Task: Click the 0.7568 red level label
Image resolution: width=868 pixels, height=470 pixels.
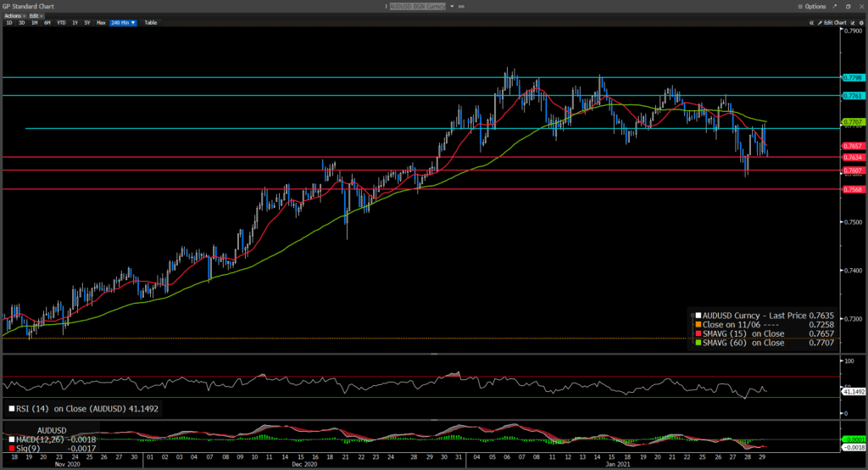Action: [853, 189]
